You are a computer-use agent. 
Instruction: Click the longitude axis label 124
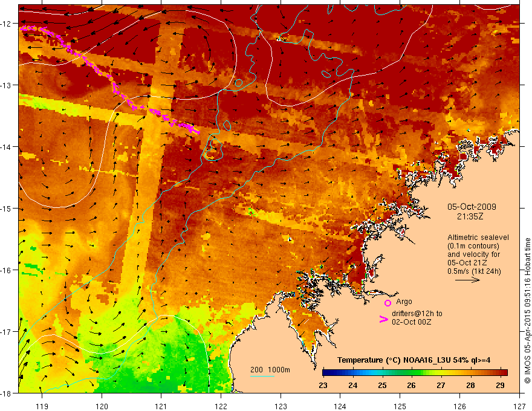pyautogui.click(x=340, y=406)
